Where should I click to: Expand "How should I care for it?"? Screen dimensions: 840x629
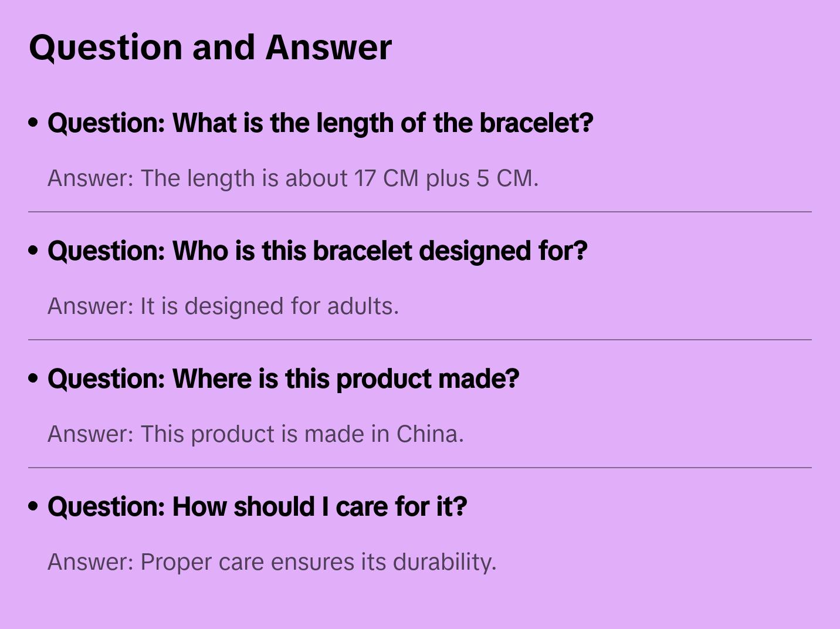[257, 507]
